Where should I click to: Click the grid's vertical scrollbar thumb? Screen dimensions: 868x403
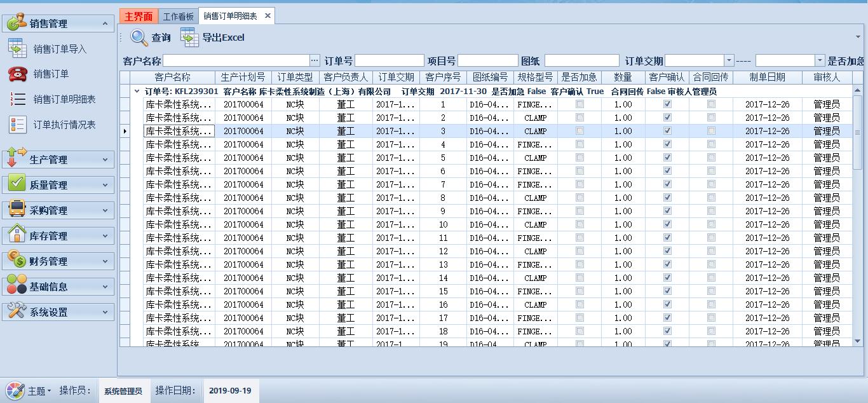click(857, 132)
